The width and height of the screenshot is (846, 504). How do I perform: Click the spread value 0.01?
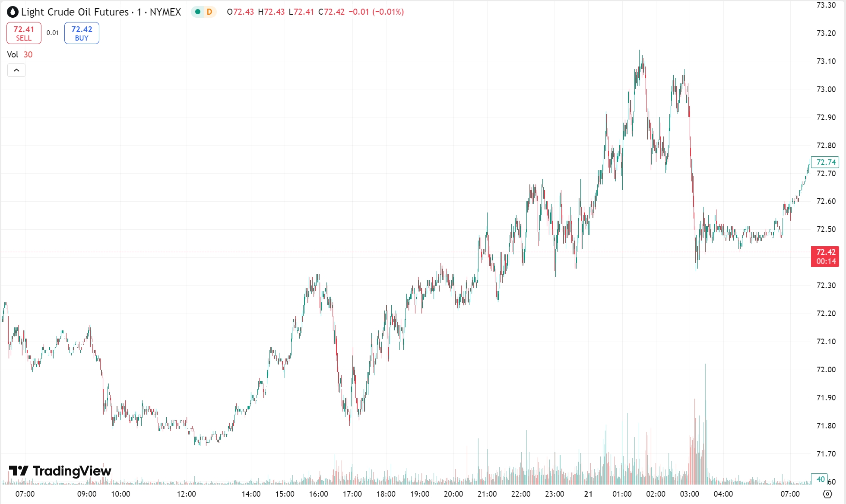[52, 32]
